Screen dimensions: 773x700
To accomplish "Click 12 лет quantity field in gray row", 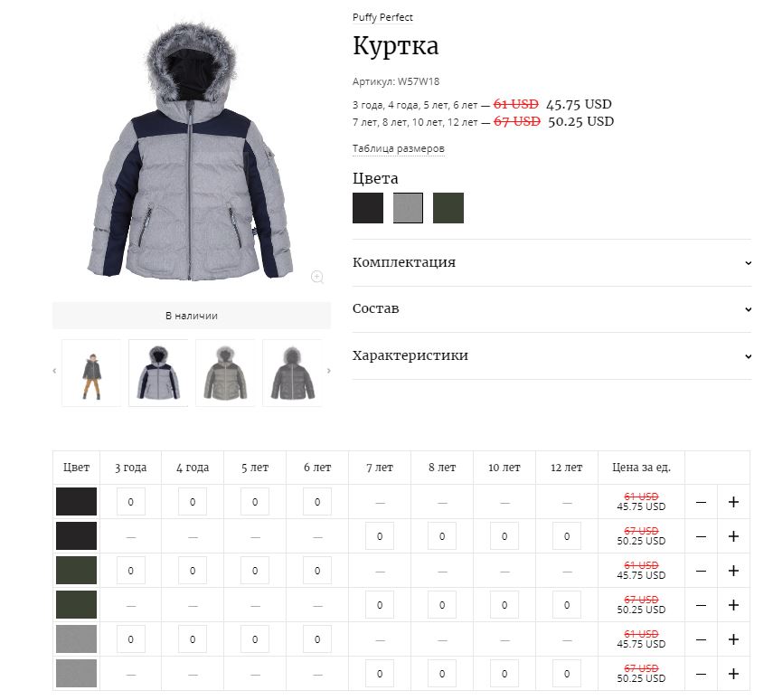I will 567,674.
